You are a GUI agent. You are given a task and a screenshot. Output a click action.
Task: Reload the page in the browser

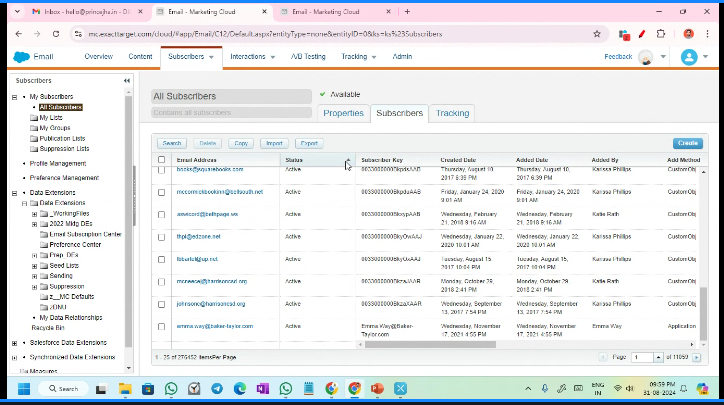pyautogui.click(x=56, y=34)
